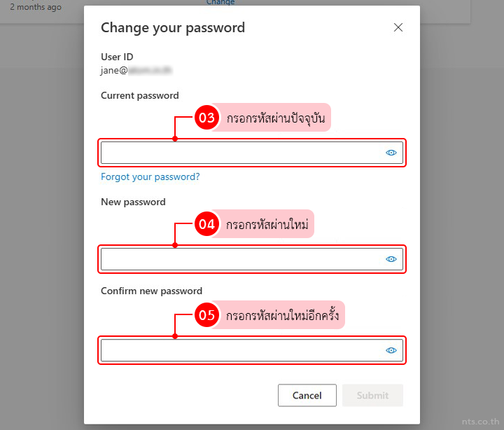Click the กรอกรหัสผ่านใหม่อีกครั้ง callout label

coord(282,316)
